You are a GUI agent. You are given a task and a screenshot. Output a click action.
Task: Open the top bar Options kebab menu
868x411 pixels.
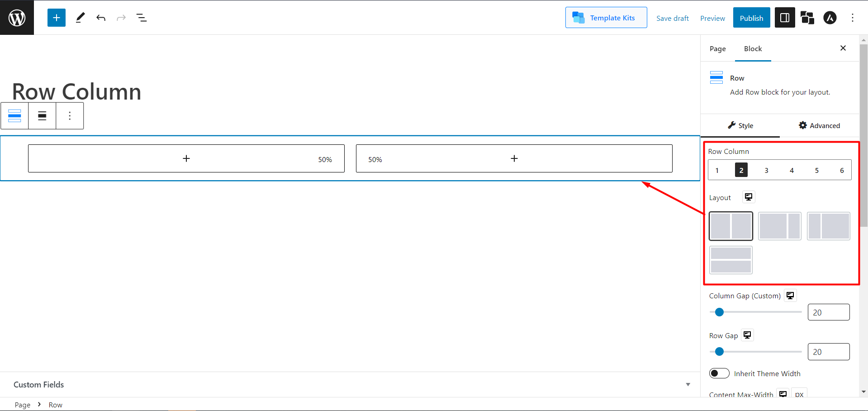pyautogui.click(x=853, y=18)
